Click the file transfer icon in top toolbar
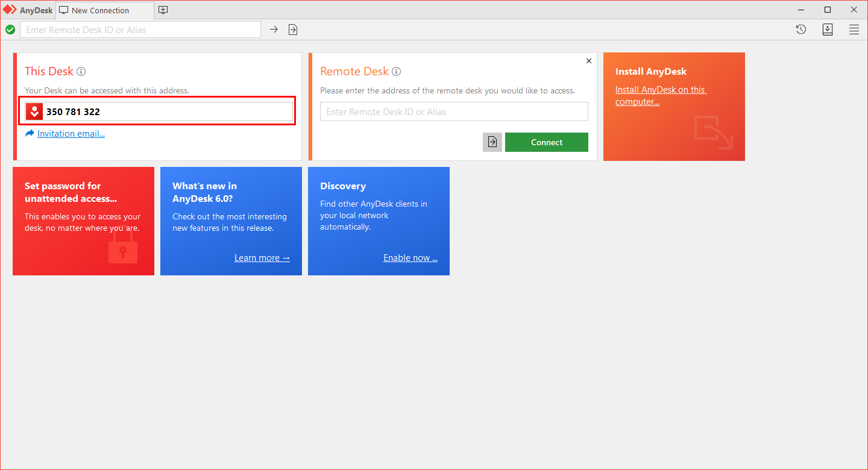The height and width of the screenshot is (470, 868). pyautogui.click(x=293, y=30)
